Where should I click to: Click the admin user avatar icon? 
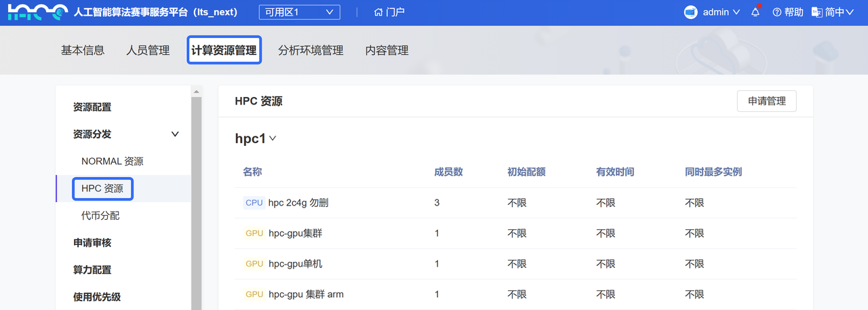coord(690,12)
